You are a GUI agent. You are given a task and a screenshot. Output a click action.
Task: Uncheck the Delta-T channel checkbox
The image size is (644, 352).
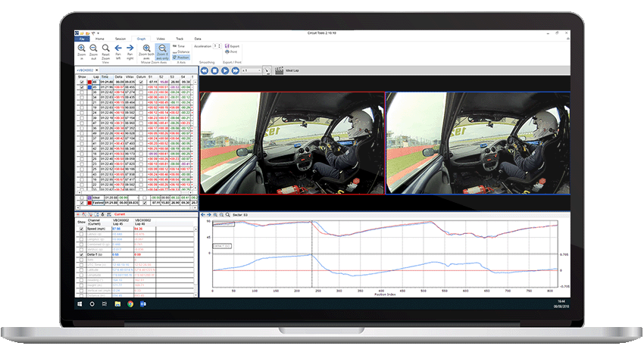pos(82,254)
